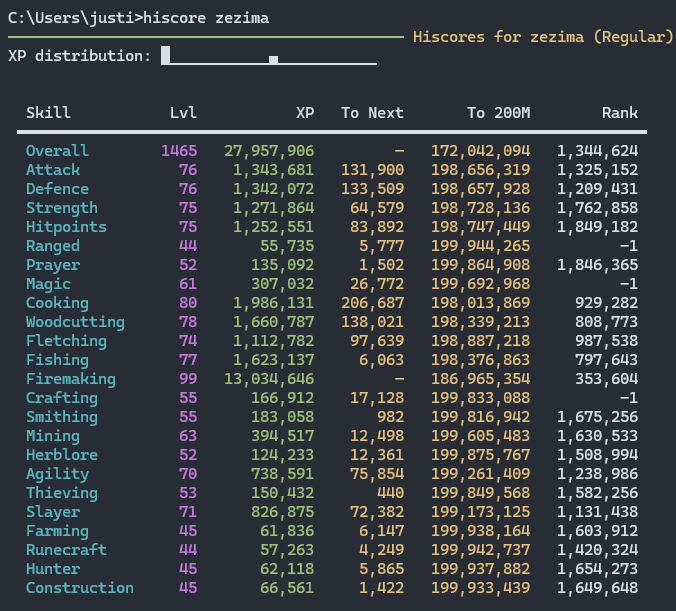Click Magic XP value 307,032
Image resolution: width=676 pixels, height=611 pixels.
(282, 284)
